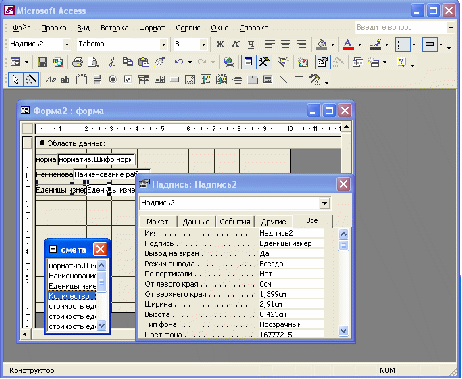
Task: Click the Insert Hyperlink globe icon
Action: (x=229, y=62)
